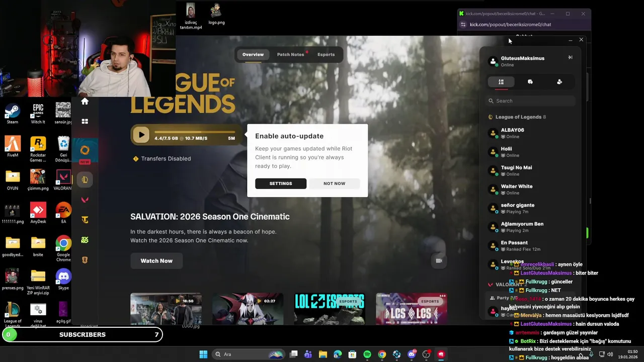The width and height of the screenshot is (644, 362).
Task: Select friend Tsugi No Mai
Action: [531, 170]
